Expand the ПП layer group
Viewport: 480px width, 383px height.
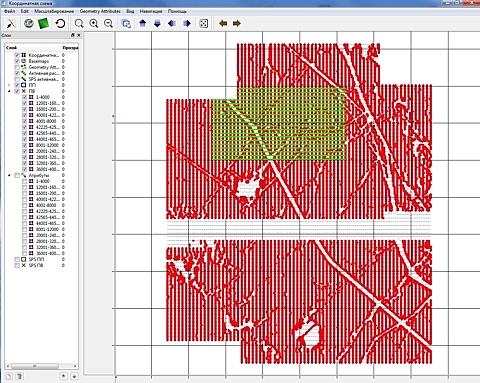[x=9, y=85]
